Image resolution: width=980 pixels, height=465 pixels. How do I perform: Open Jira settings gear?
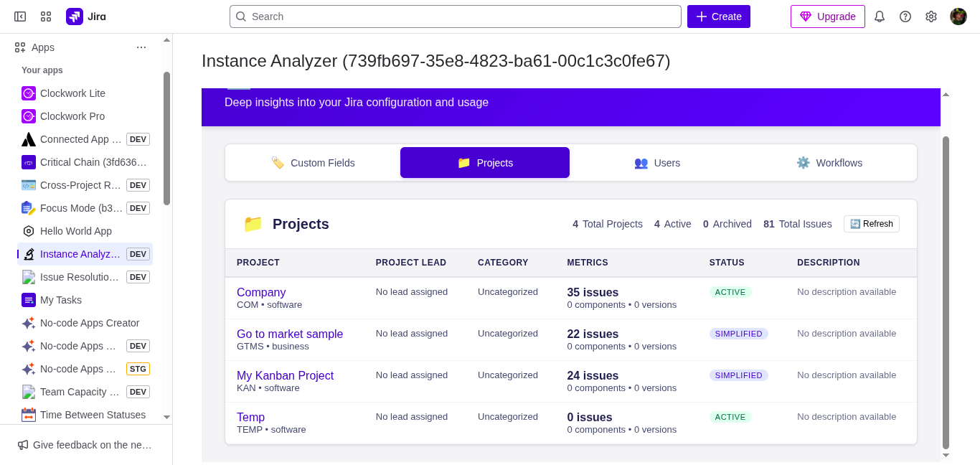[931, 16]
